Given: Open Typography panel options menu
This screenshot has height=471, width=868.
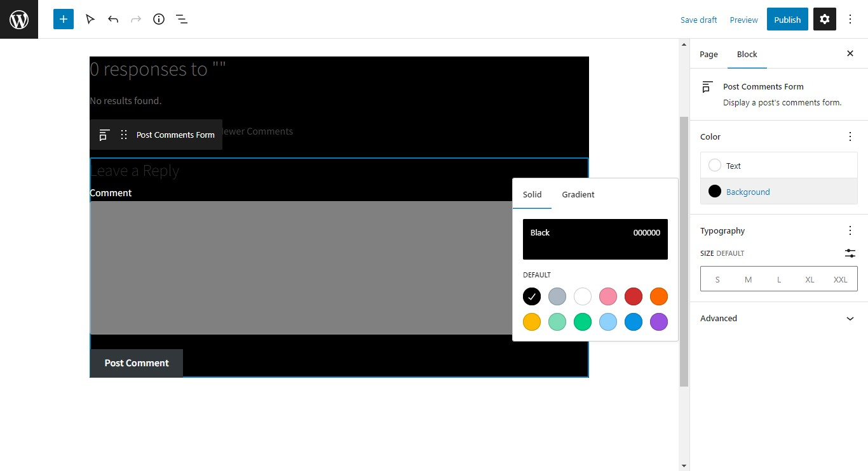Looking at the screenshot, I should coord(850,230).
